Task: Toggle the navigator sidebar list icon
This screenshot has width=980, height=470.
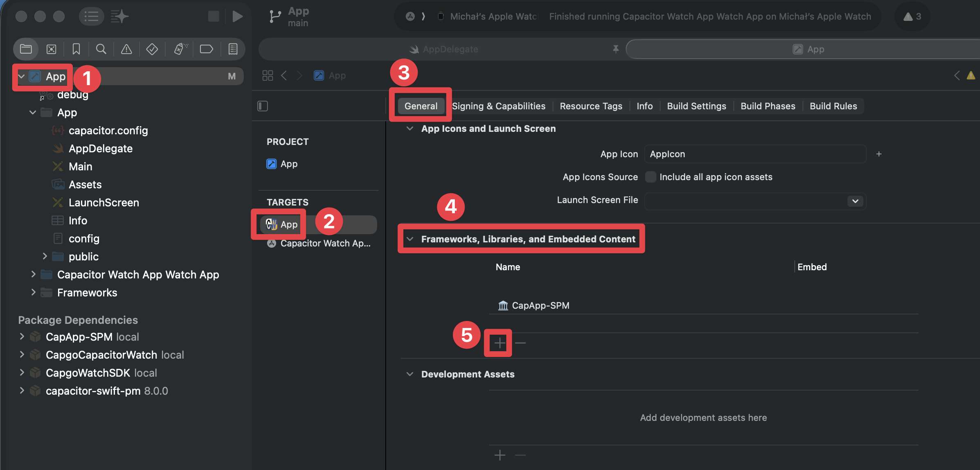Action: (91, 16)
